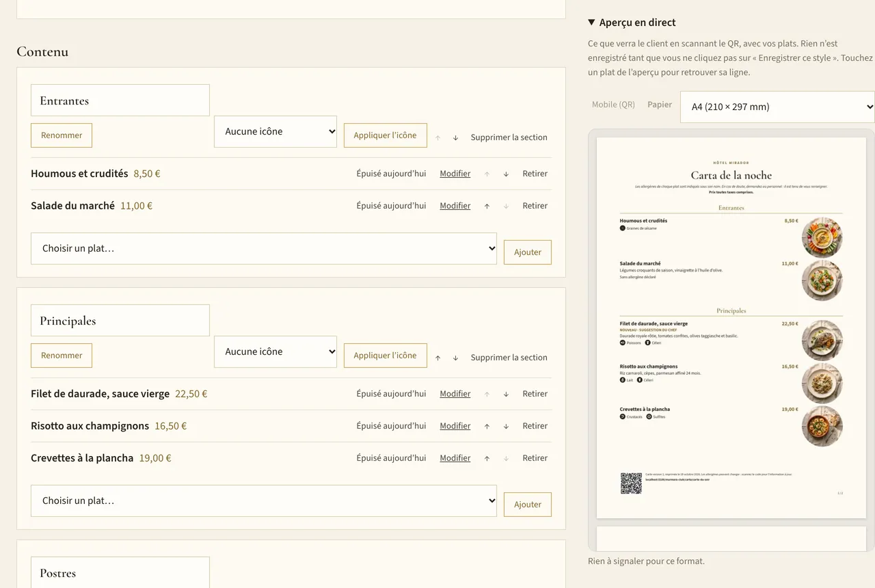Mark Salade du marché as Épuisé aujourd'hui

[x=391, y=206]
